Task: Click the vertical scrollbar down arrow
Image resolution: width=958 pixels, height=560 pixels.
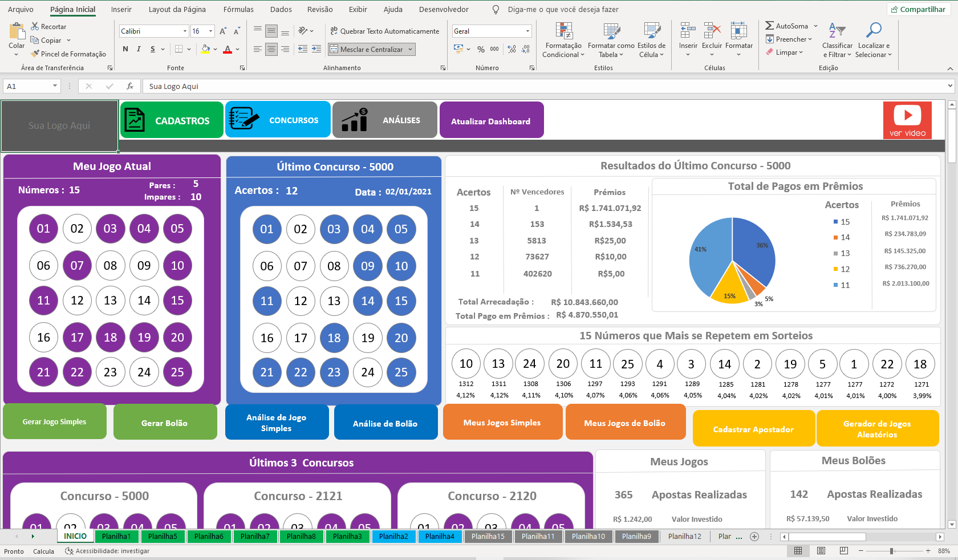Action: pyautogui.click(x=951, y=525)
